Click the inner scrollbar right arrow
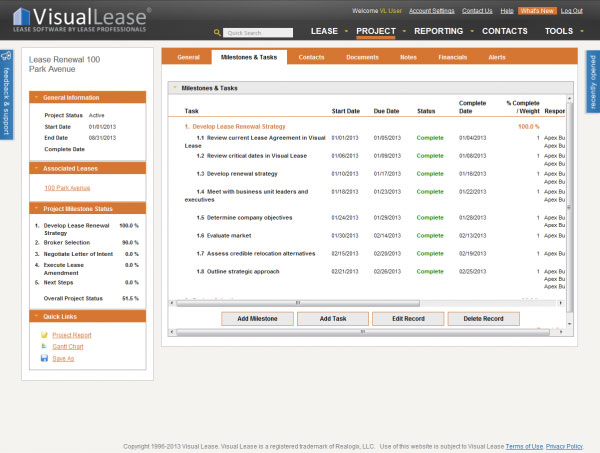Screen dimensions: 600x453 point(561,303)
